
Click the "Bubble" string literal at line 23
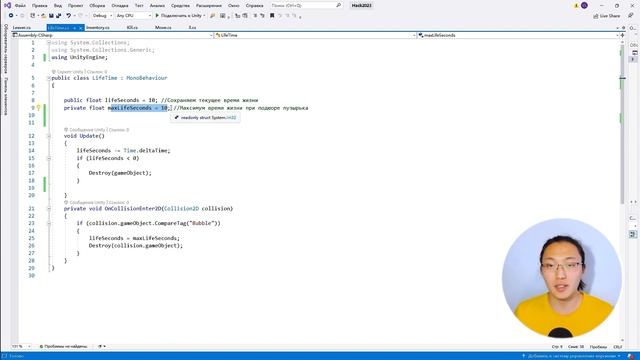[x=202, y=223]
